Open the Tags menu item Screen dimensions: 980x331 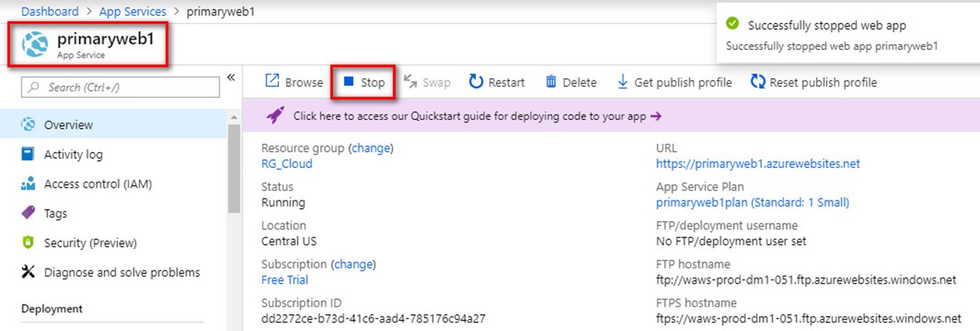113,213
